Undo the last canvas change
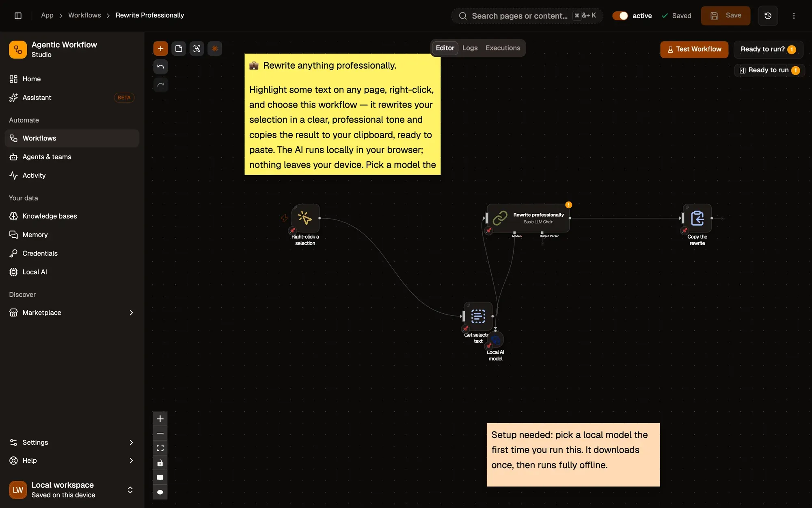This screenshot has height=508, width=812. click(160, 67)
